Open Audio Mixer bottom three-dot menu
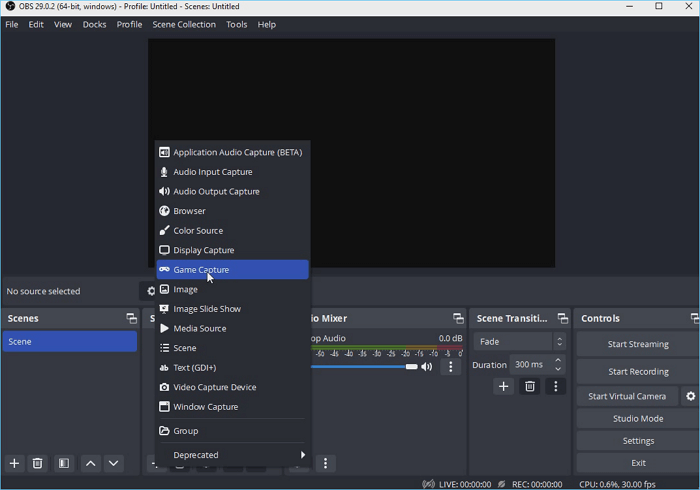The width and height of the screenshot is (700, 490). tap(325, 463)
